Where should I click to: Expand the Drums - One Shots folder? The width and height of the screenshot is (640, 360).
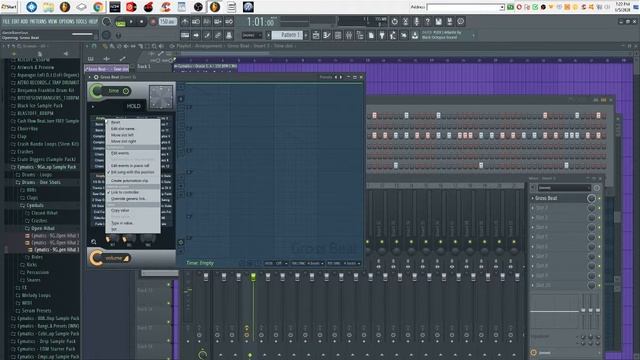click(x=38, y=182)
